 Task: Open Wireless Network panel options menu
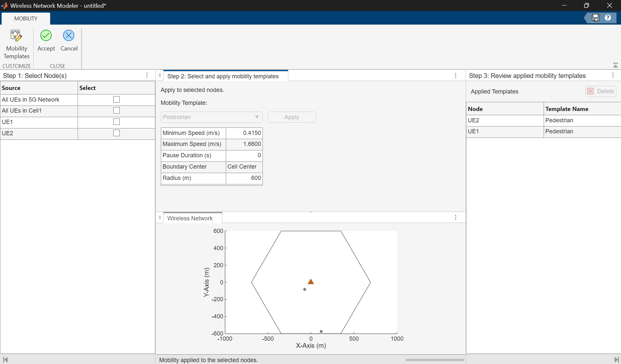click(x=455, y=218)
